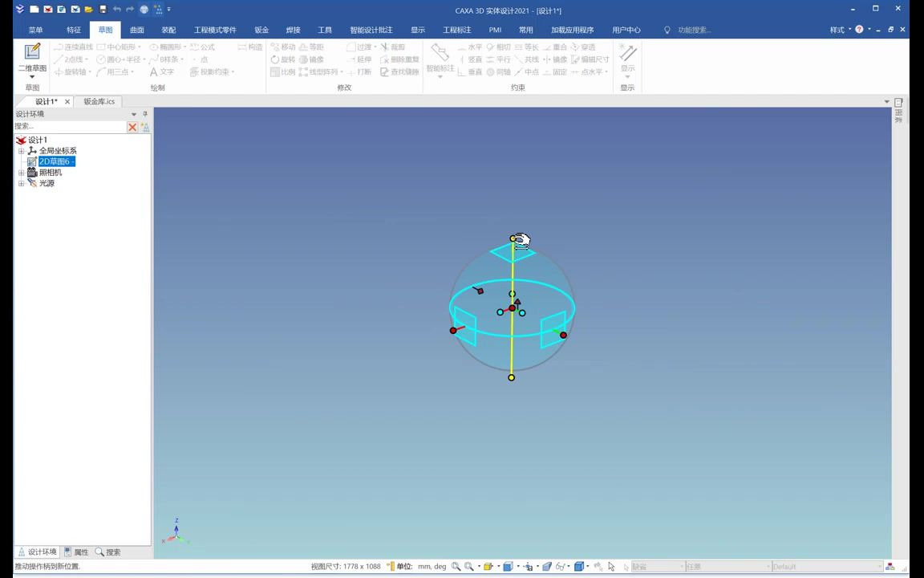Select the B样条 spline tool
This screenshot has width=924, height=578.
164,59
